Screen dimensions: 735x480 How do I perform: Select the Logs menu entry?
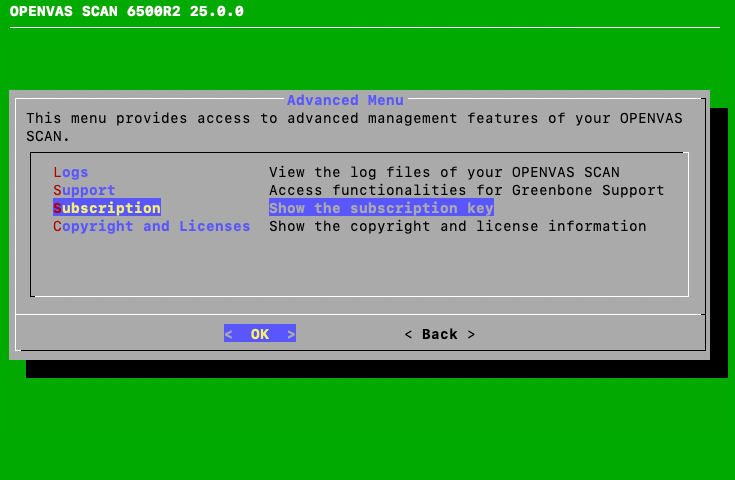[x=71, y=172]
